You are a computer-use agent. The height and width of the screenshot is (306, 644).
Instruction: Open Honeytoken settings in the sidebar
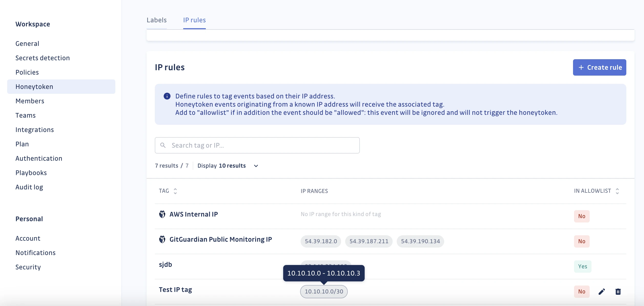(35, 87)
